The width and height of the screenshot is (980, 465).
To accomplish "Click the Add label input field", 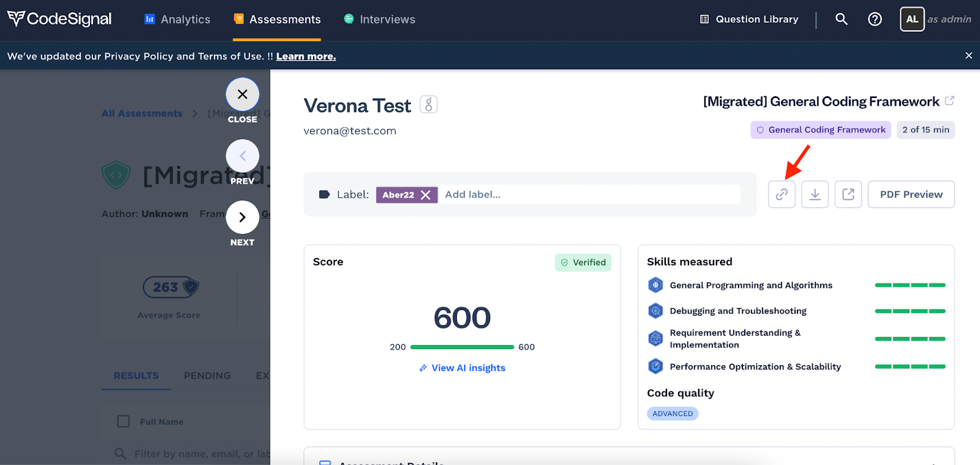I will pos(589,195).
